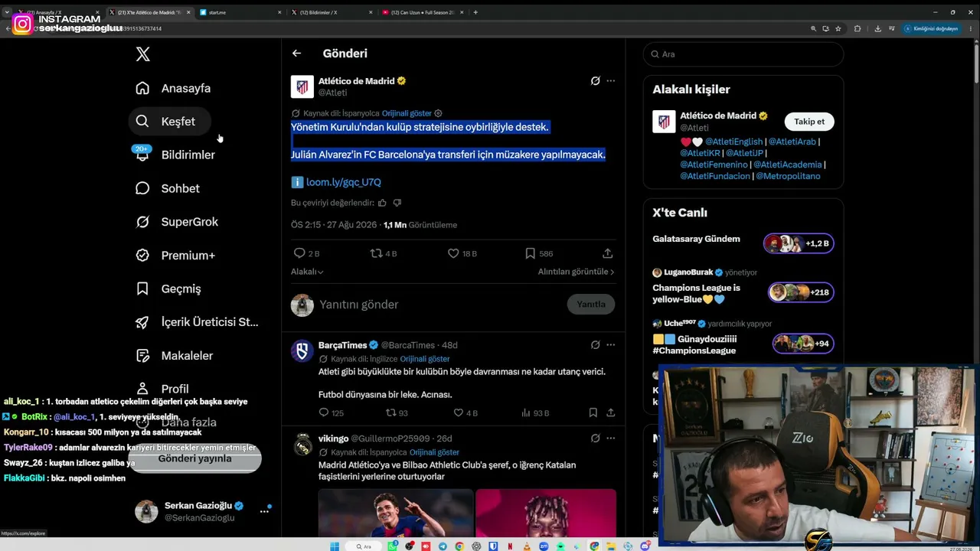The height and width of the screenshot is (551, 980).
Task: Share the Atlético de Madrid post
Action: [608, 253]
